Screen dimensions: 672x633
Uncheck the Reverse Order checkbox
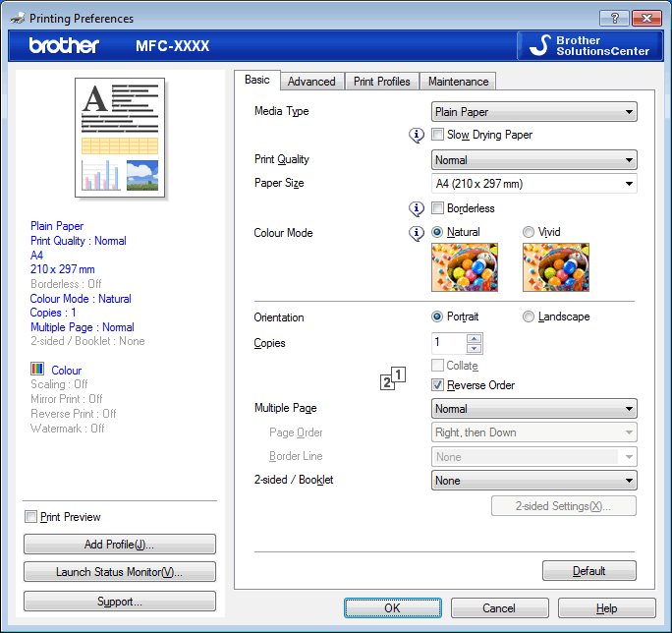[437, 384]
